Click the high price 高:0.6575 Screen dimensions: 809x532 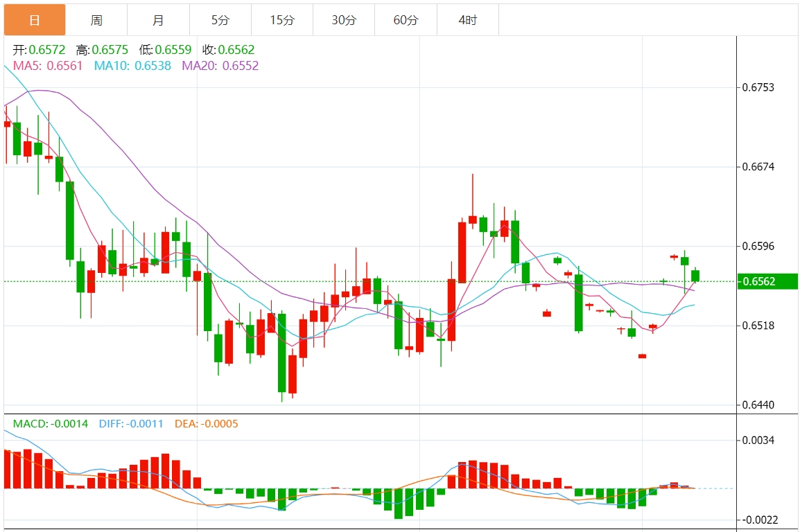tap(102, 50)
